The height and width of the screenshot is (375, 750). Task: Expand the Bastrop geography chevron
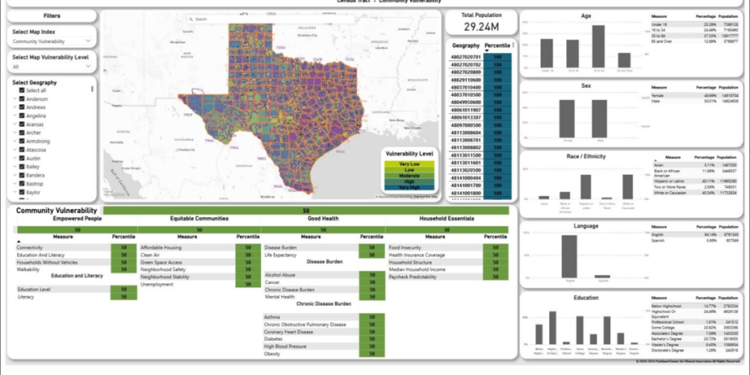pyautogui.click(x=15, y=184)
